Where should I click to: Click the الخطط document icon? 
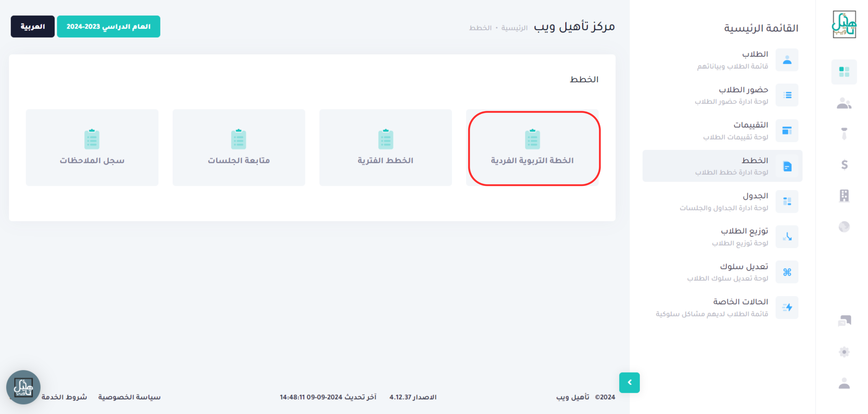787,166
